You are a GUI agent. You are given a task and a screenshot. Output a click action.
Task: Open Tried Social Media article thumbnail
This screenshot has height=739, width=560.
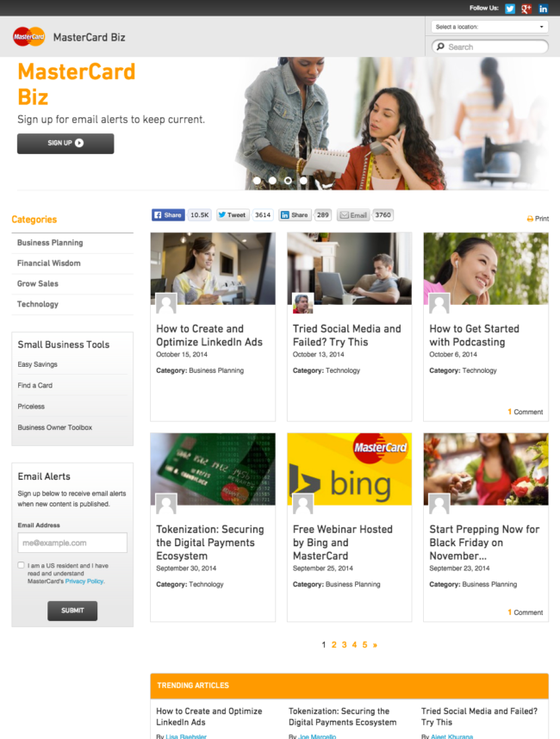tap(349, 268)
